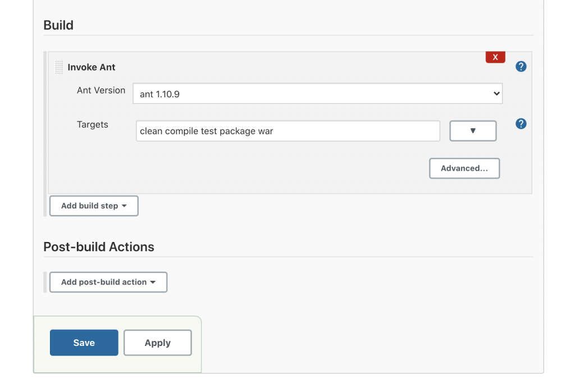The height and width of the screenshot is (392, 575).
Task: Click the Ant Version label
Action: 101,90
